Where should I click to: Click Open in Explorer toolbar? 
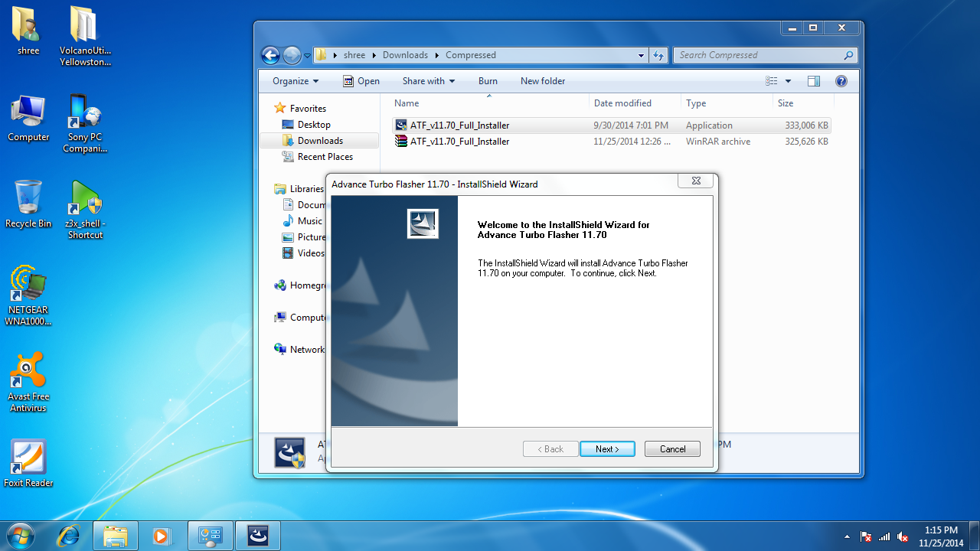361,81
